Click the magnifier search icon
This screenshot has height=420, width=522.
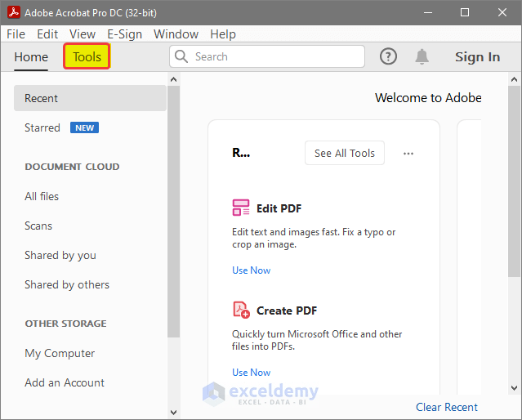pyautogui.click(x=181, y=56)
